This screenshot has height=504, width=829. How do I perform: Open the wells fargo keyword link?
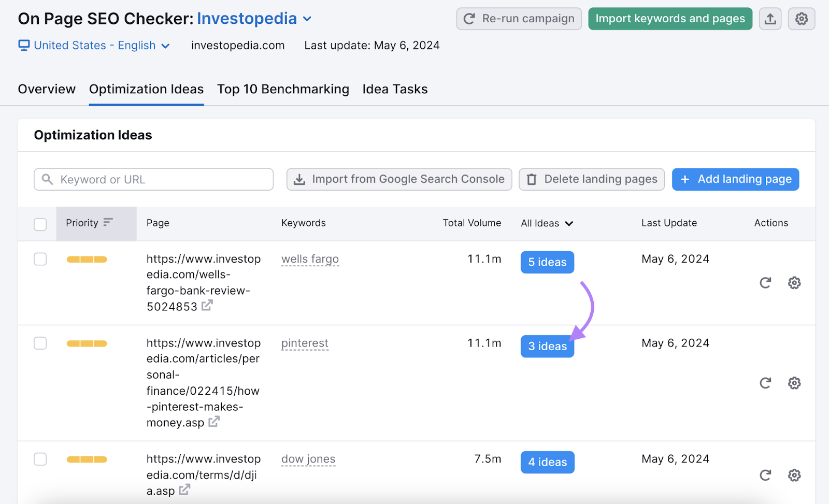coord(310,259)
